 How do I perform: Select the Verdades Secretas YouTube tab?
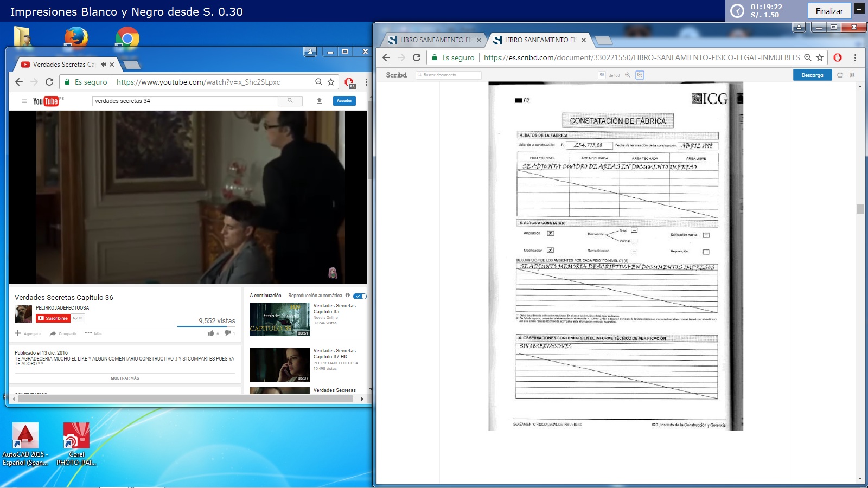point(62,64)
